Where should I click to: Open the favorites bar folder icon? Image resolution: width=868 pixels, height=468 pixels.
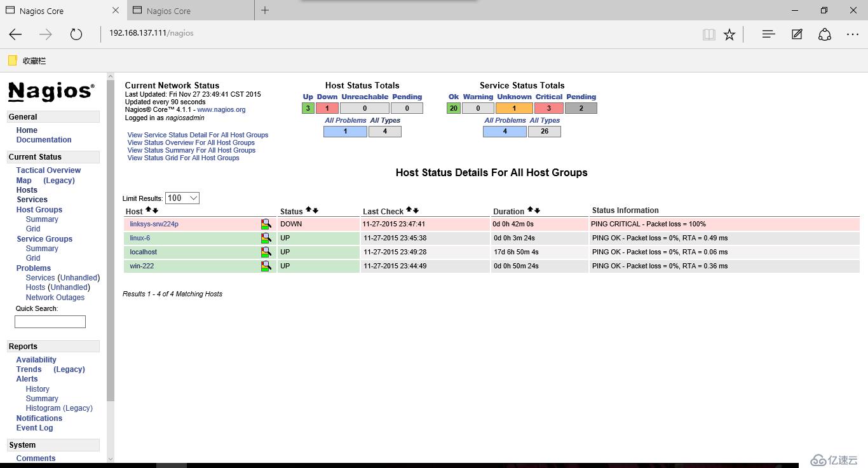click(12, 60)
